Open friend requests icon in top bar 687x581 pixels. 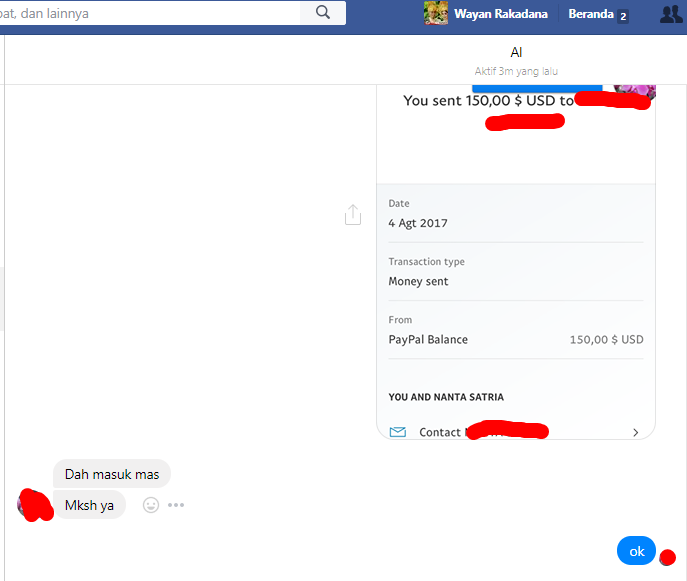coord(671,14)
